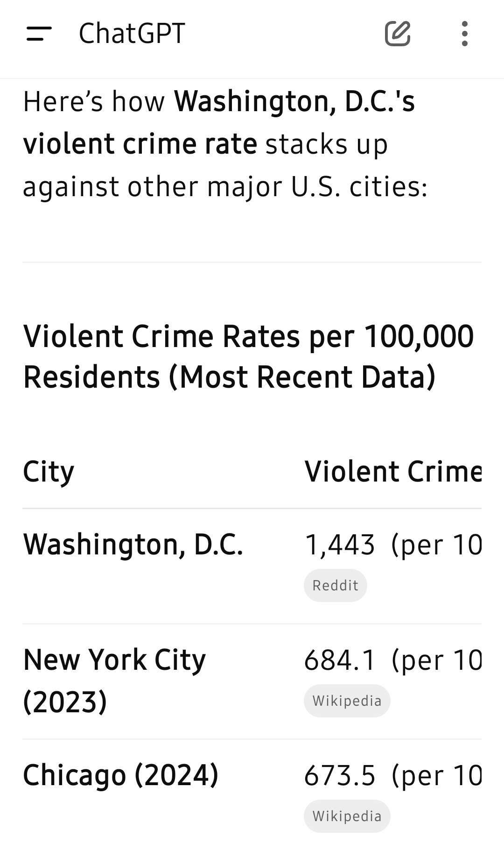
Task: Open Wikipedia citation in New York City row
Action: (x=347, y=701)
